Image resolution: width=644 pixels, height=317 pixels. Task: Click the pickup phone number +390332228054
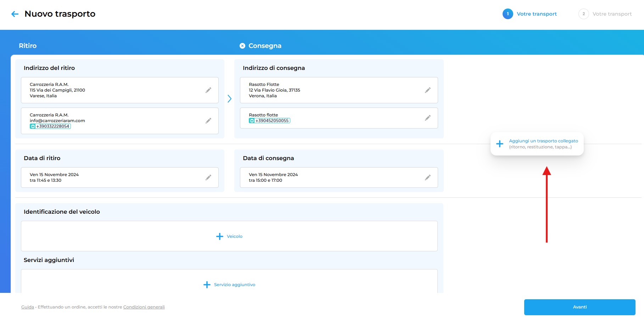tap(52, 126)
